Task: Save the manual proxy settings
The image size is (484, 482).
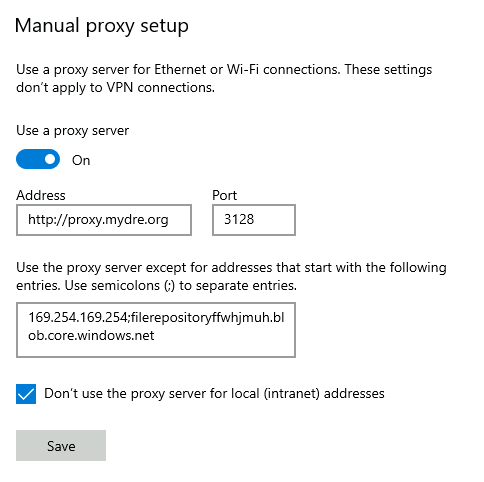Action: pyautogui.click(x=61, y=446)
